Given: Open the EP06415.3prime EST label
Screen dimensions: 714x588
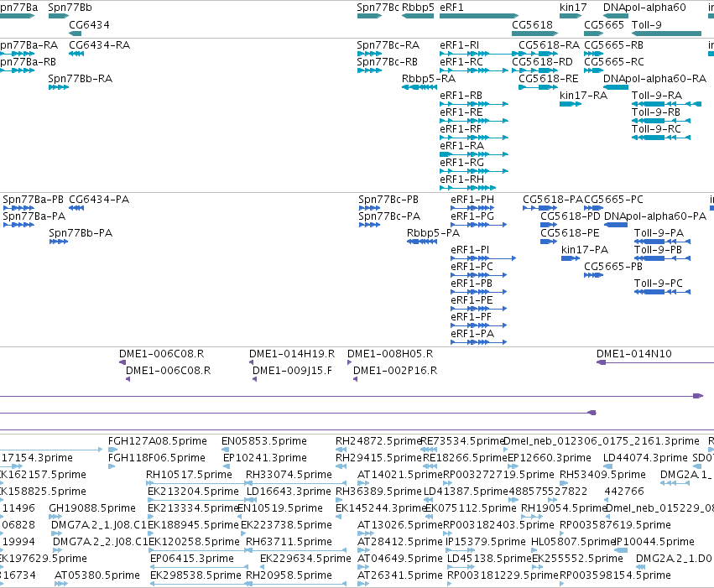Looking at the screenshot, I should tap(192, 559).
